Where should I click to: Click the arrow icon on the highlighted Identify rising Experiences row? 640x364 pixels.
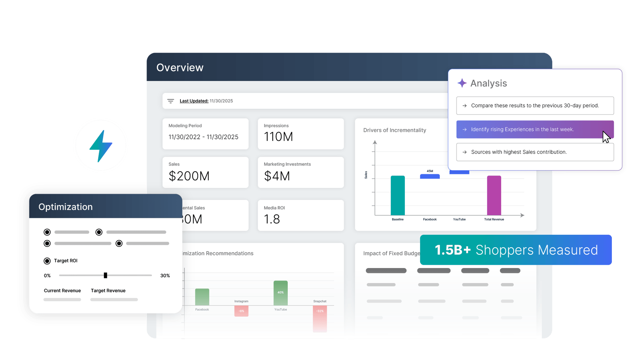coord(465,129)
